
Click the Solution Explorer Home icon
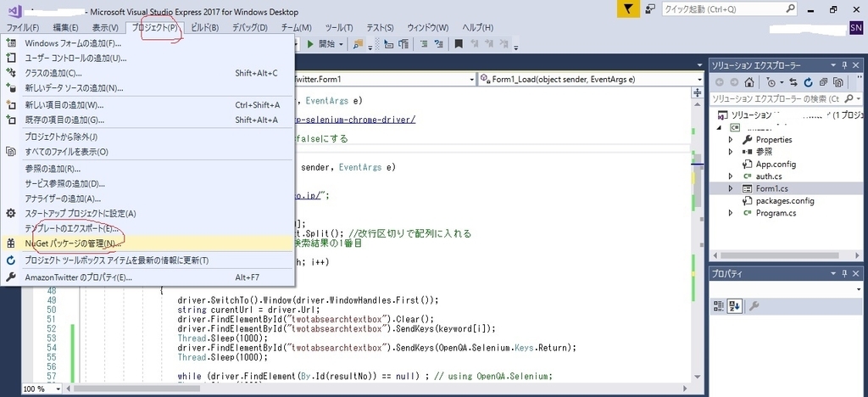748,82
